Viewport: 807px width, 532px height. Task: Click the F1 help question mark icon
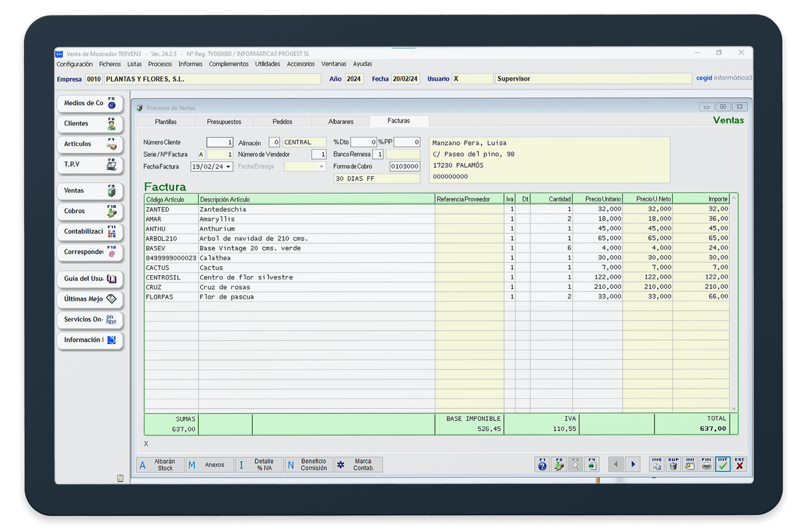click(x=542, y=464)
